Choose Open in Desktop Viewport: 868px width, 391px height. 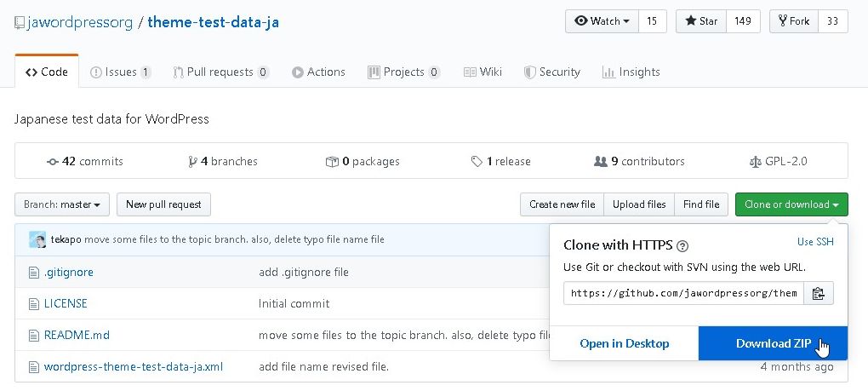624,343
